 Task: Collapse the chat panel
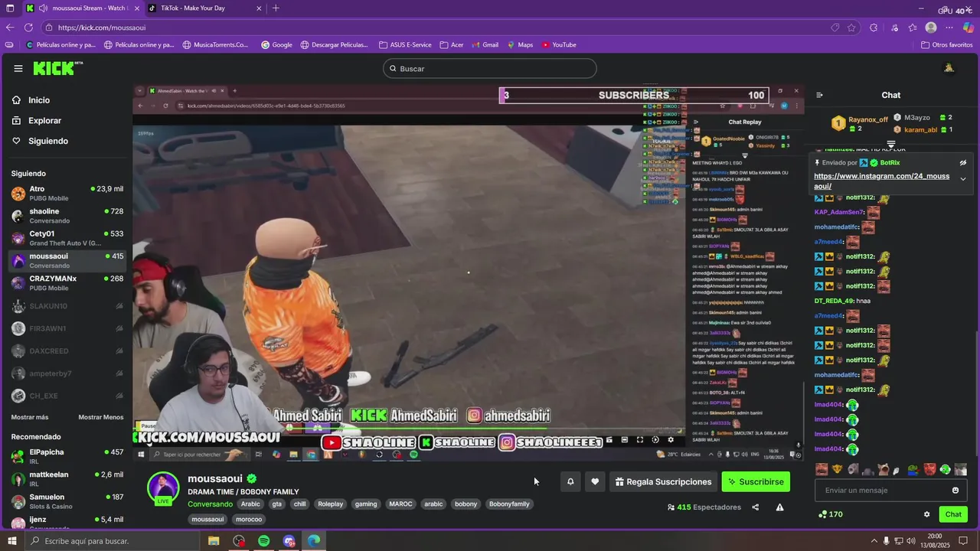[x=819, y=96]
